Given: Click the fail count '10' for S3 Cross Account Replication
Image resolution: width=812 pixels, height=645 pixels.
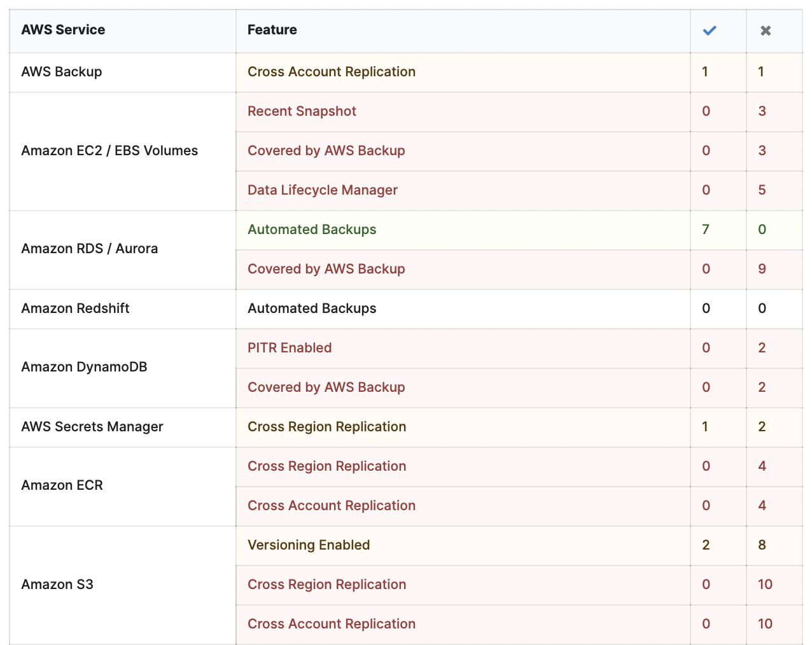Looking at the screenshot, I should pyautogui.click(x=765, y=624).
